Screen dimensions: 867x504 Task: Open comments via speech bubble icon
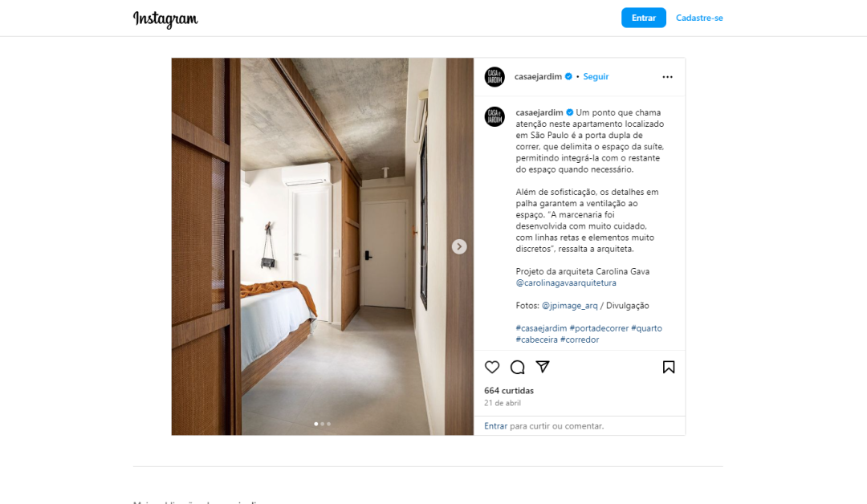517,367
